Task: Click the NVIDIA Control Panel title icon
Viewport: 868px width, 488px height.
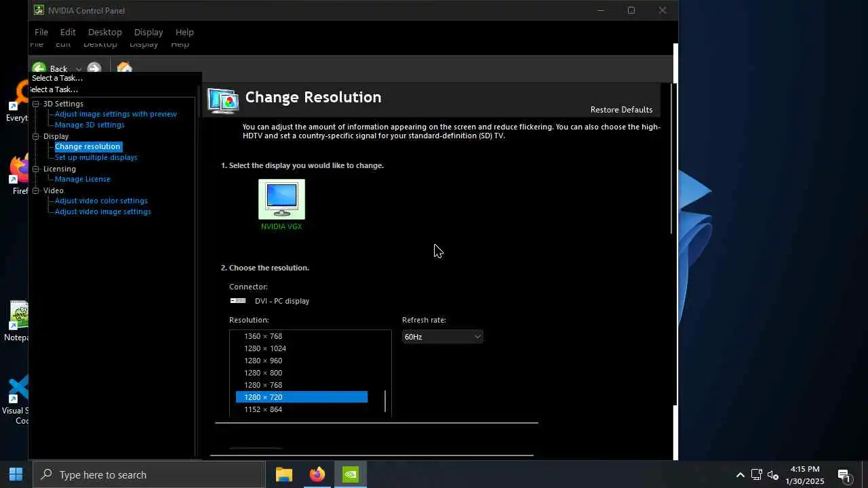Action: coord(39,10)
